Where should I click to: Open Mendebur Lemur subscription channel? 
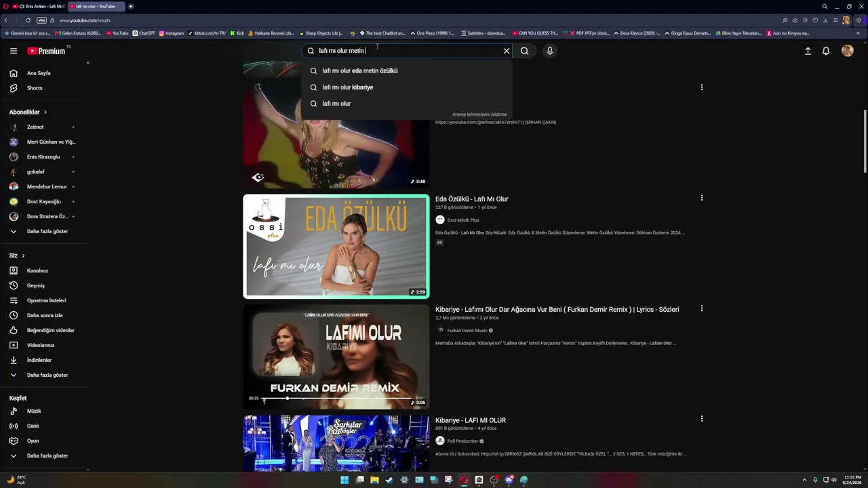tap(43, 187)
